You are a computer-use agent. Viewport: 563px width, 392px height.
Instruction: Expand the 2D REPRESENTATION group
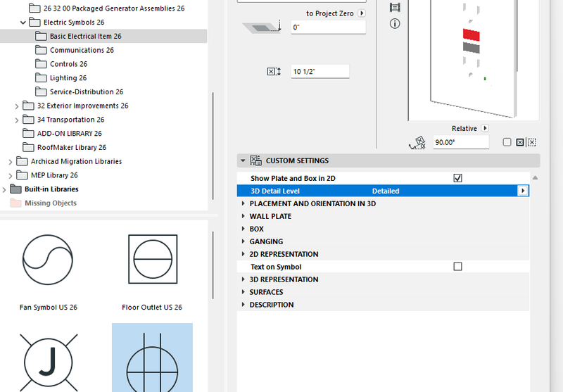point(243,254)
